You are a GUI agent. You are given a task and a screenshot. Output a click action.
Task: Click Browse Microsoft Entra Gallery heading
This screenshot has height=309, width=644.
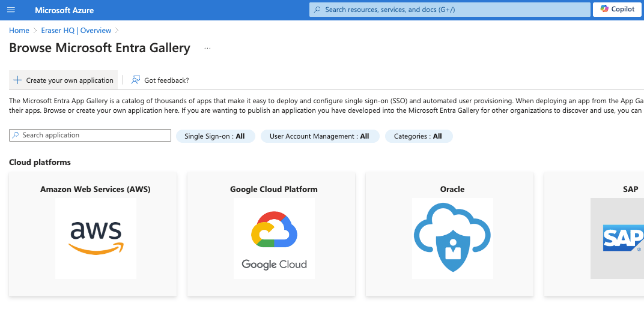click(99, 48)
